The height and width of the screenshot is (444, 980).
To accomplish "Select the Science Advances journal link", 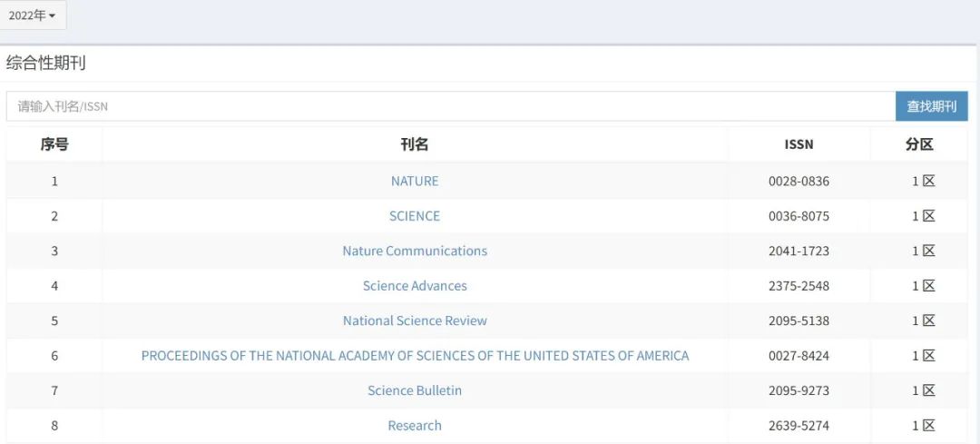I will (x=415, y=286).
